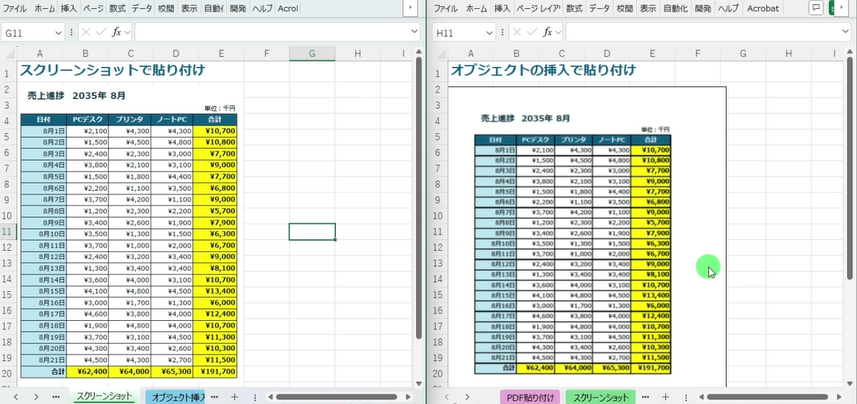Open 挿入 tab in right window

(x=502, y=8)
